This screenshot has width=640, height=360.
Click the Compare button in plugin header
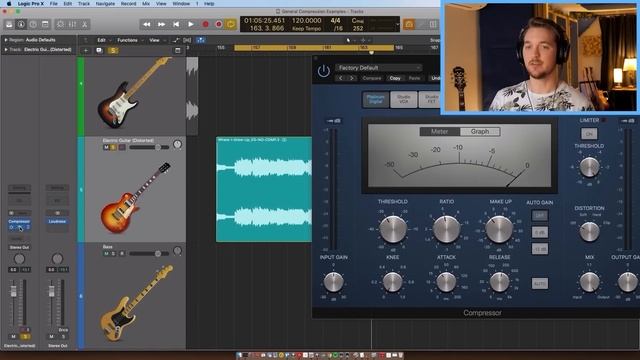coord(372,78)
